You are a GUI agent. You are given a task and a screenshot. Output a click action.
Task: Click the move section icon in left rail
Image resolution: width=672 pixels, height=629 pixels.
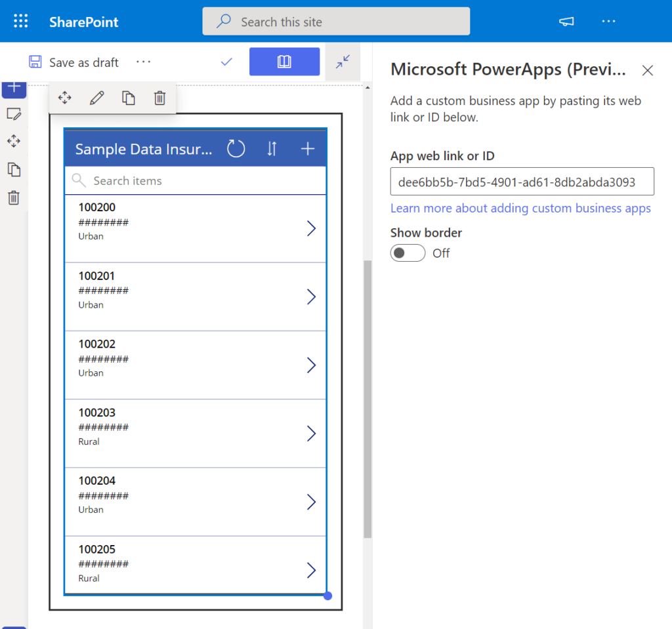pos(14,141)
